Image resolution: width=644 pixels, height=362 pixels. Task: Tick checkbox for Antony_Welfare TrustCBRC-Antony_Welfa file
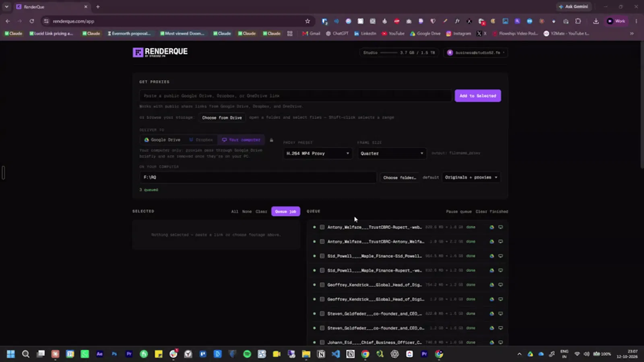(x=322, y=242)
